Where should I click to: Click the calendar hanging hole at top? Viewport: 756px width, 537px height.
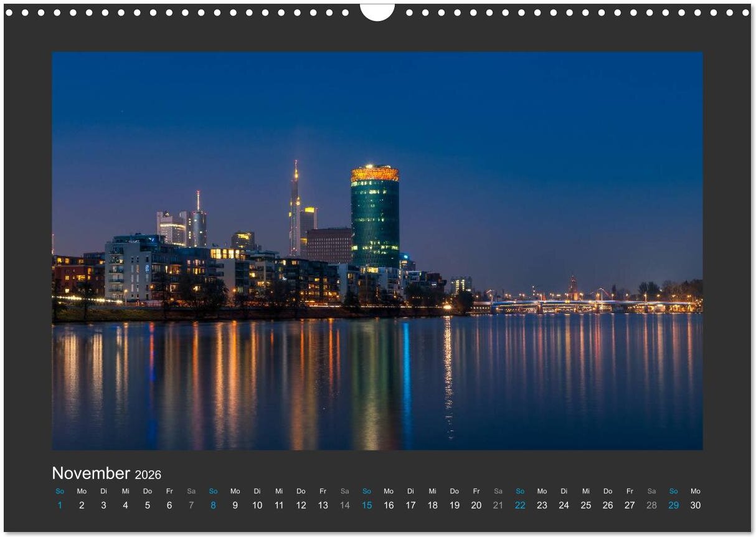377,11
